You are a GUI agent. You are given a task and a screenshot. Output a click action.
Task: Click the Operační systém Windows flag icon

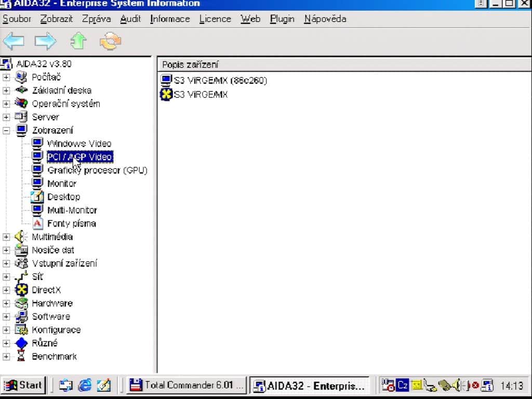click(x=21, y=103)
